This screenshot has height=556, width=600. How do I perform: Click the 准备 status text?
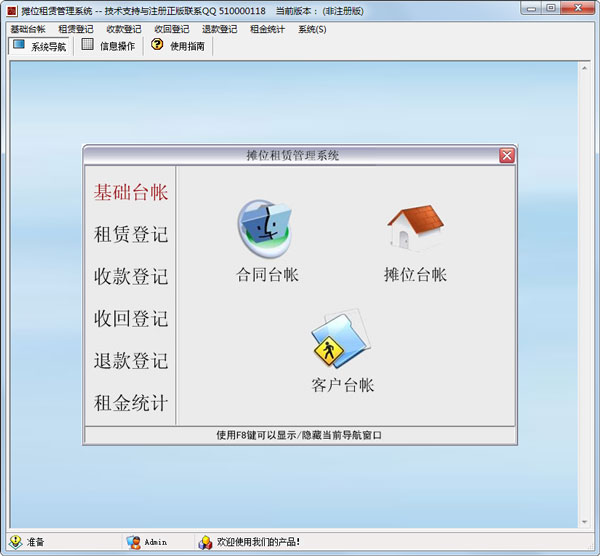coord(35,542)
